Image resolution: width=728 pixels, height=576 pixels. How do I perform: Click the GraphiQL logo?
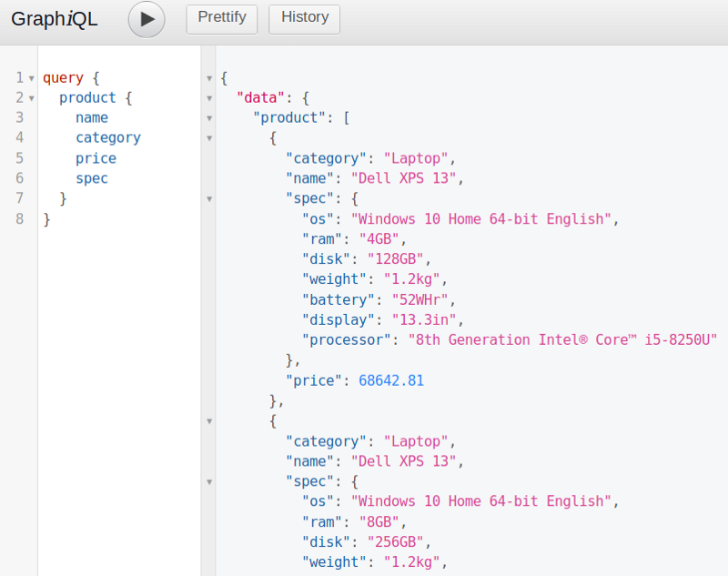click(x=54, y=18)
